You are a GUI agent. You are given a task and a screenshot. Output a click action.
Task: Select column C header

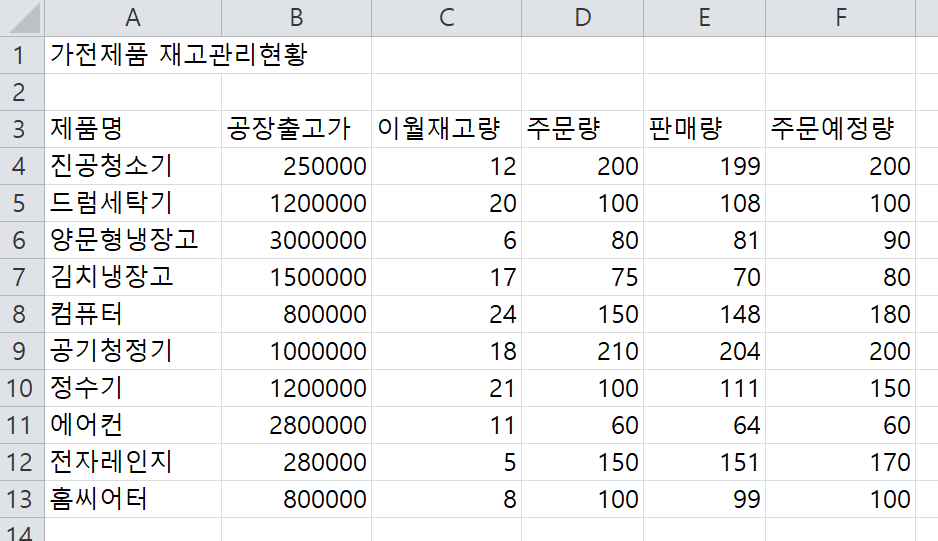click(446, 18)
